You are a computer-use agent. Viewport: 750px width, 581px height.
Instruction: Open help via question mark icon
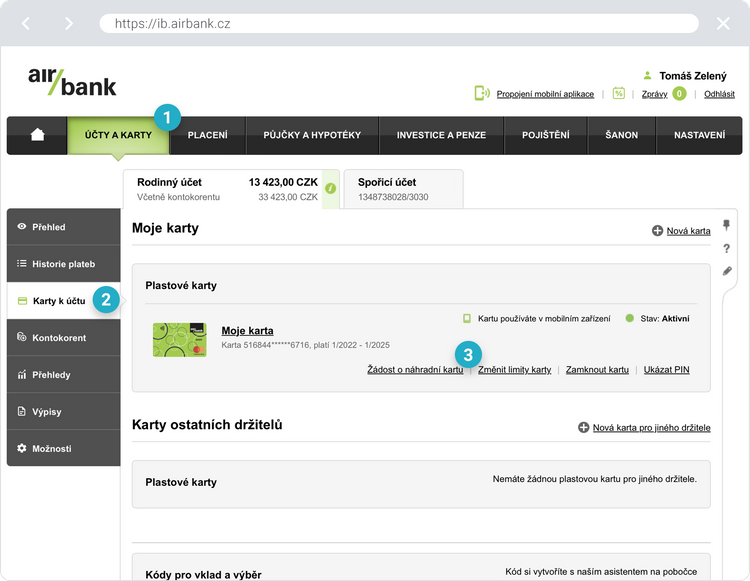tap(727, 249)
